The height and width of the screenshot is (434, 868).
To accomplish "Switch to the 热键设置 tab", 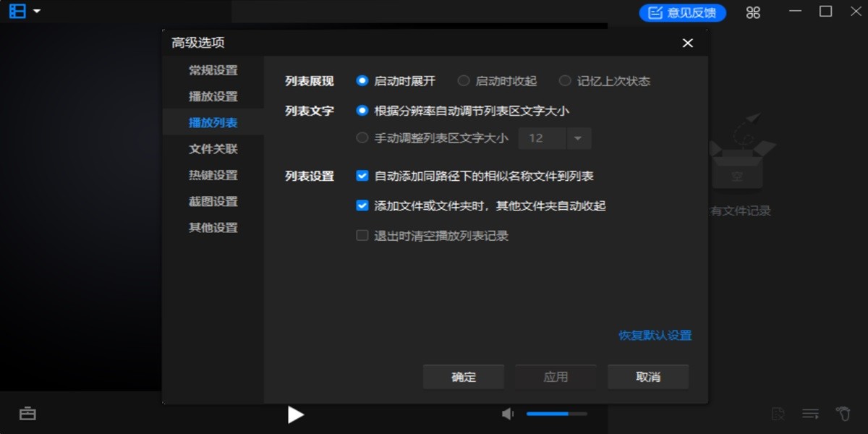I will tap(213, 174).
